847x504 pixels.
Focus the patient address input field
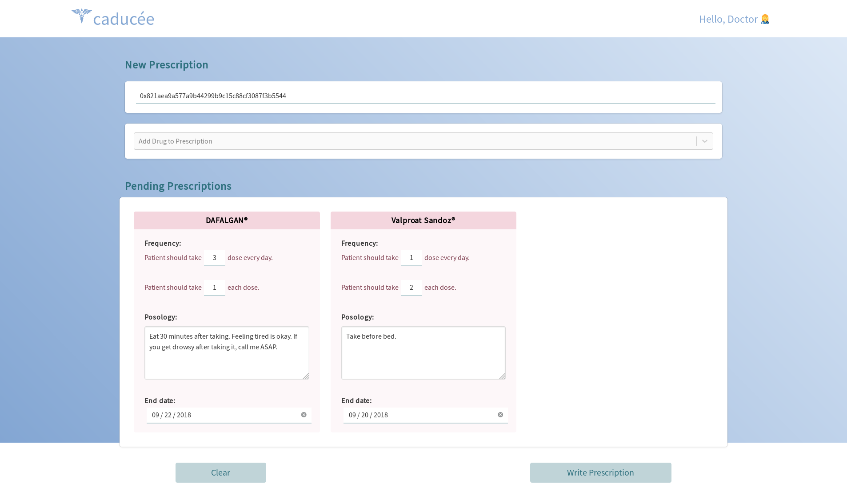click(426, 96)
